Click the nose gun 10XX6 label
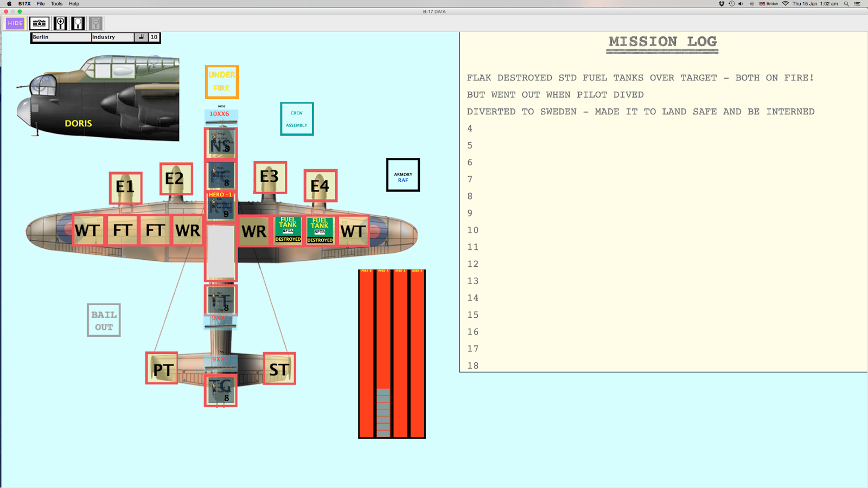The width and height of the screenshot is (868, 488). click(220, 114)
